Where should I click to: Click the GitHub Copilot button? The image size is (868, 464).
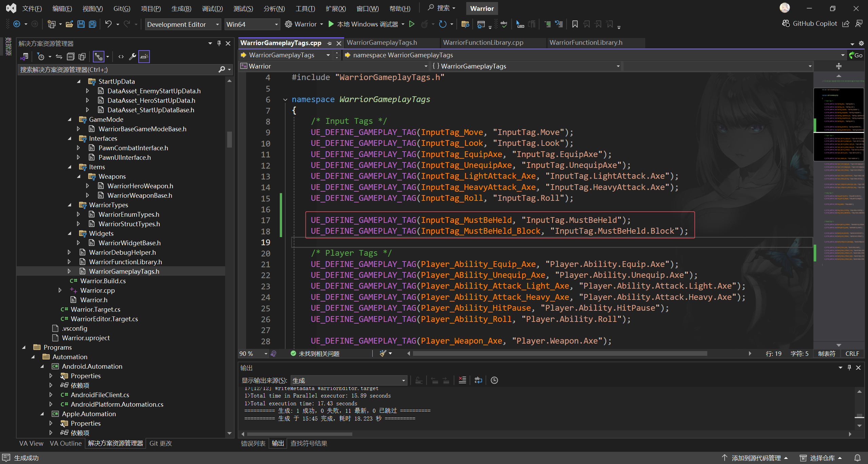tap(809, 23)
